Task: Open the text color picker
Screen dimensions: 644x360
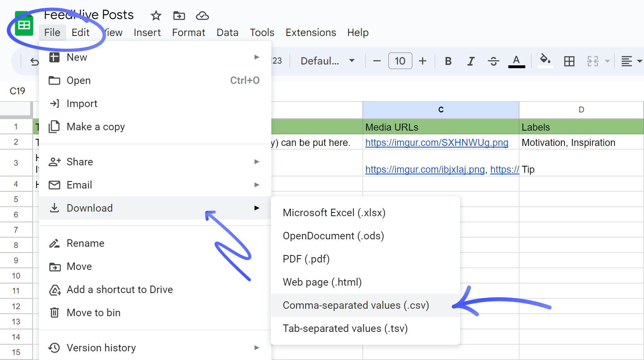Action: pos(516,61)
